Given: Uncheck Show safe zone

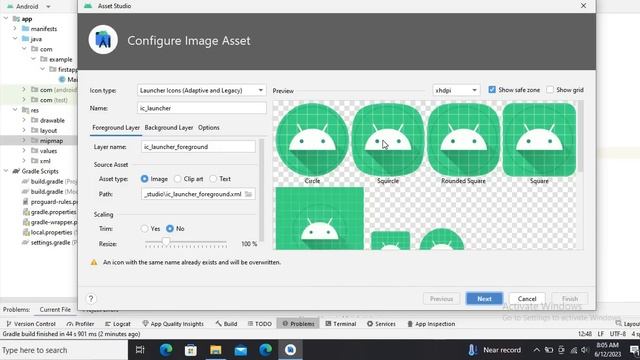Looking at the screenshot, I should pos(492,90).
